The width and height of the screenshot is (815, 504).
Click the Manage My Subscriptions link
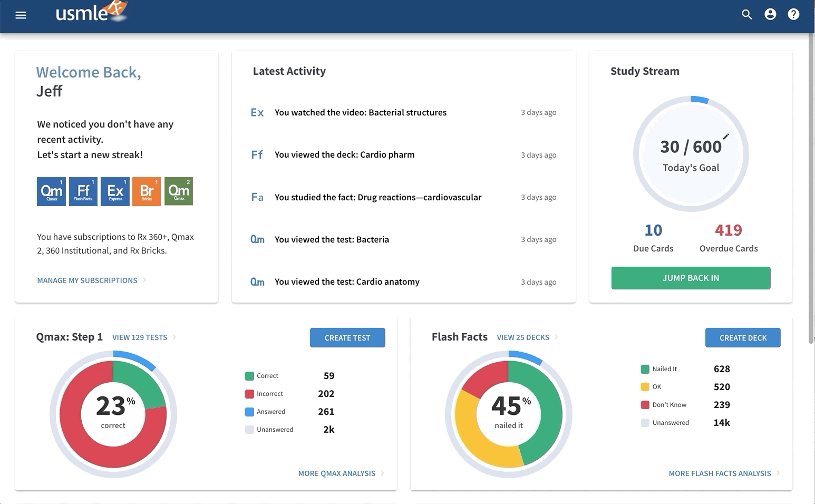coord(87,280)
